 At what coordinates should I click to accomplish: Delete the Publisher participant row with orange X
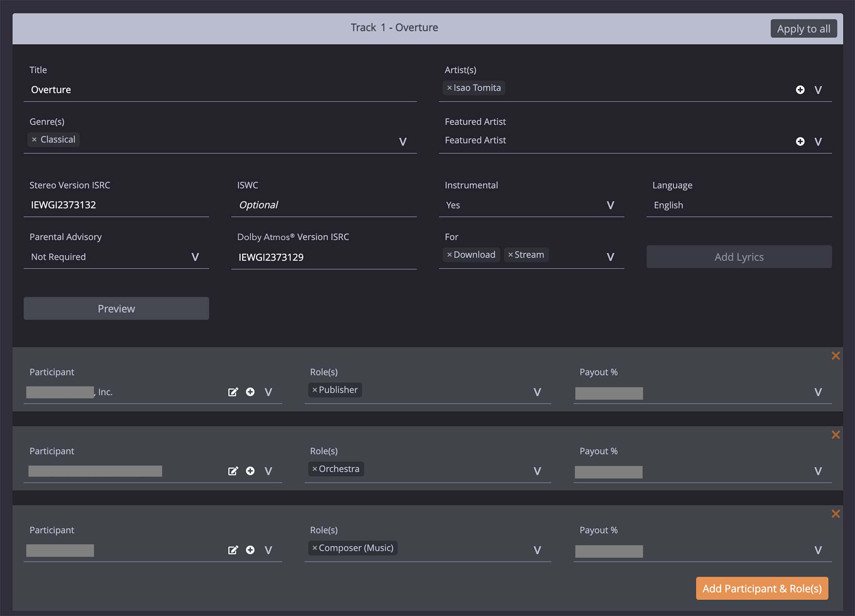point(835,356)
